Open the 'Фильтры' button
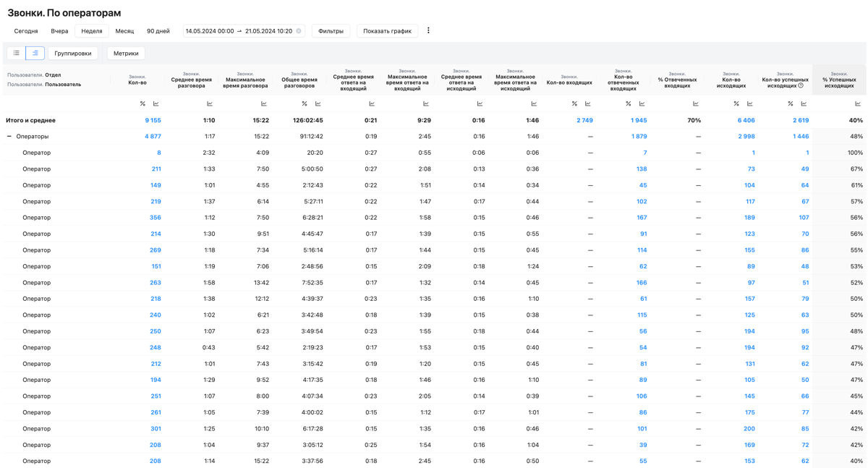 coord(331,31)
